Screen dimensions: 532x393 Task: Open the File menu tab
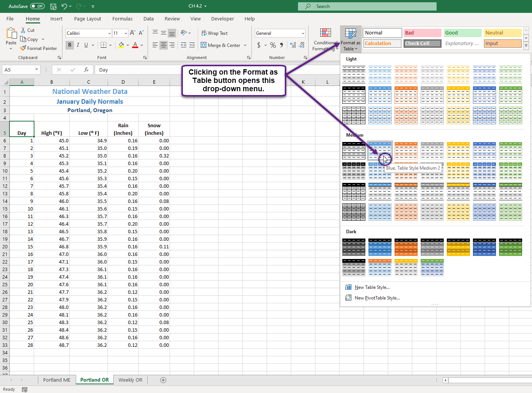click(10, 19)
